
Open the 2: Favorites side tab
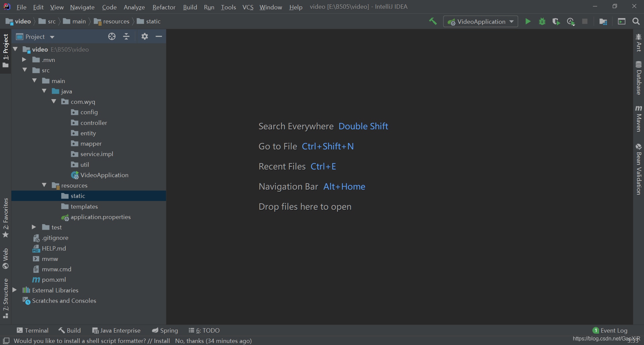pyautogui.click(x=5, y=218)
